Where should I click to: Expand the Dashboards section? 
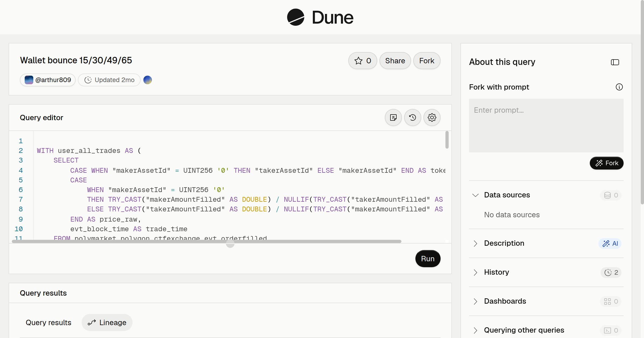(x=475, y=301)
